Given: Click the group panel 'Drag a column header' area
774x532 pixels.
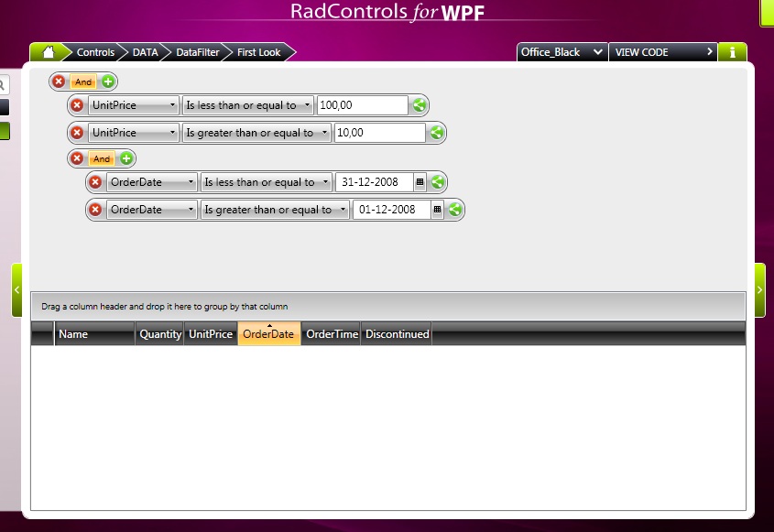Looking at the screenshot, I should (388, 307).
